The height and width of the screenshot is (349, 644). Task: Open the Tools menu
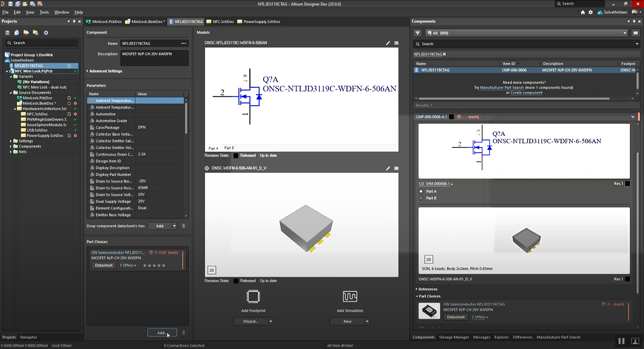click(x=44, y=12)
